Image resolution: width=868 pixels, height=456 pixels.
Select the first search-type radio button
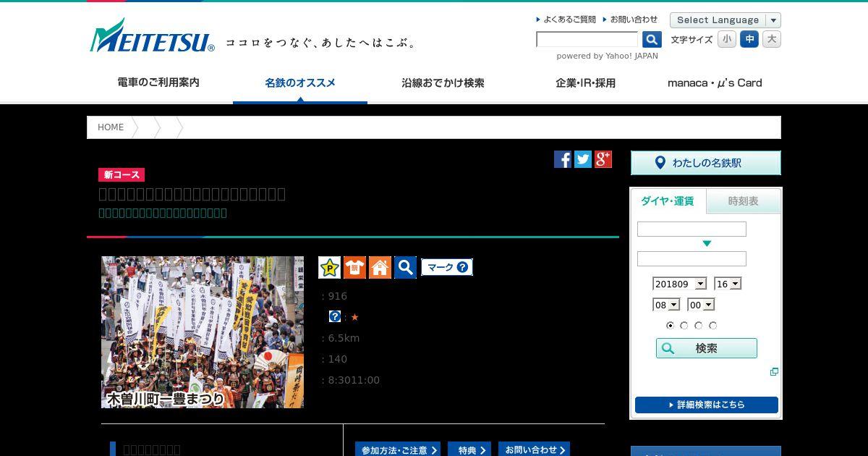pyautogui.click(x=671, y=326)
